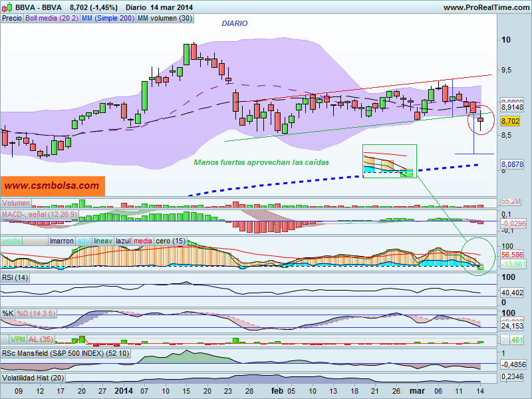Viewport: 532px width, 399px height.
Task: Click the inset zoom thumbnail box
Action: coord(390,162)
